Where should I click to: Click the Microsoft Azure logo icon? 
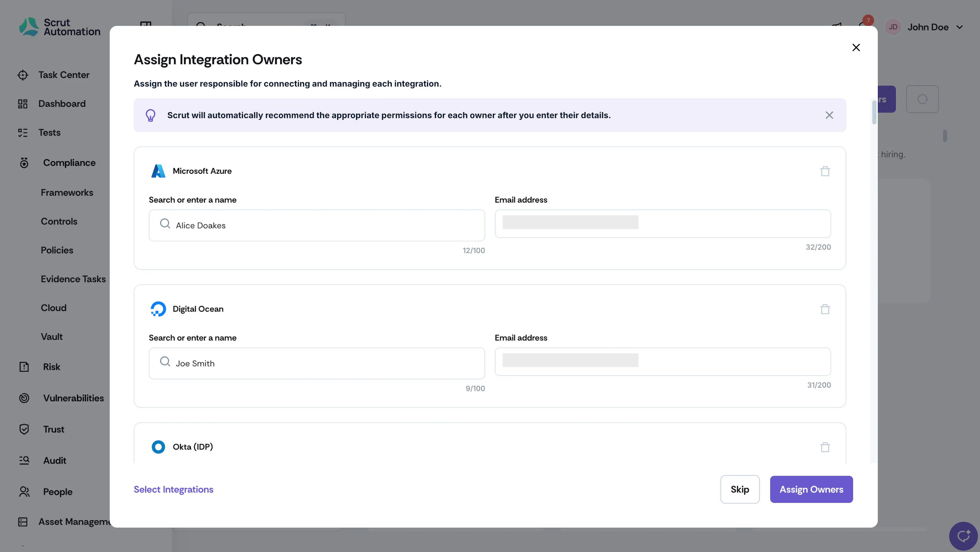pos(158,171)
